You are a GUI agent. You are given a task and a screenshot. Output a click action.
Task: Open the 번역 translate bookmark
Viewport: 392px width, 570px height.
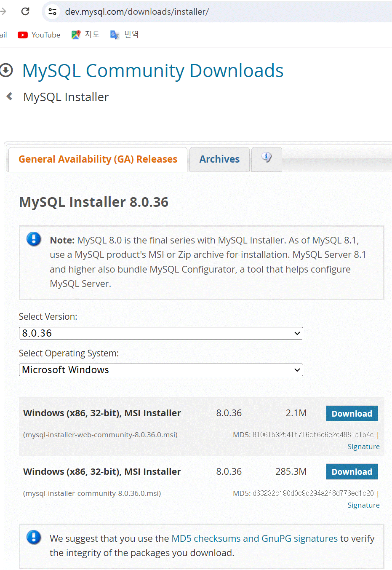point(124,35)
